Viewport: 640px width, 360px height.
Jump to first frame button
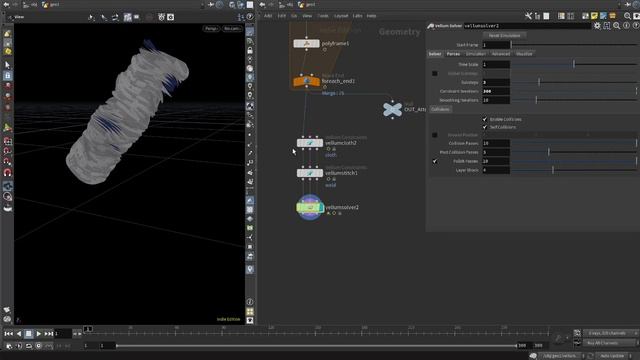click(8, 334)
